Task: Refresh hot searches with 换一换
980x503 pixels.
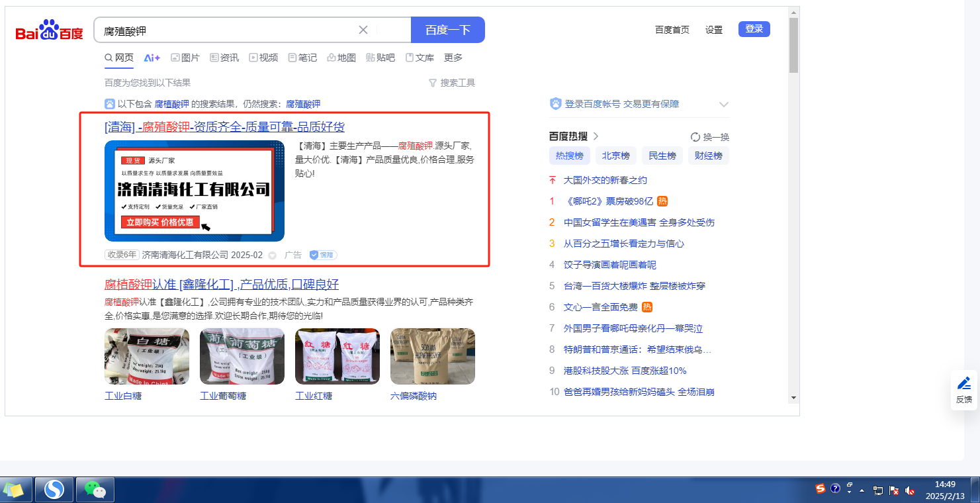Action: pos(710,137)
